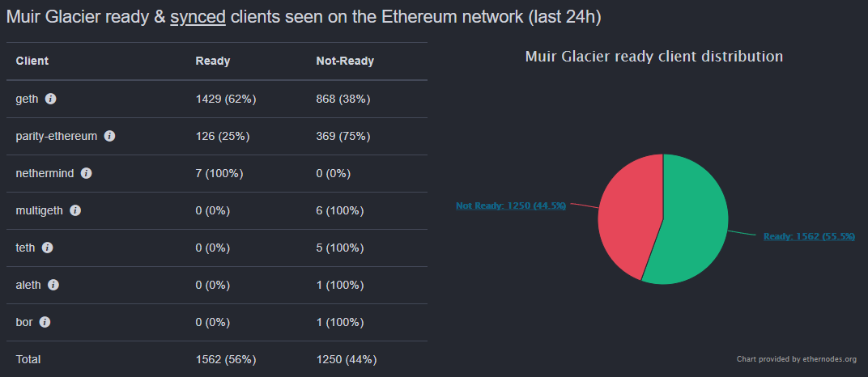This screenshot has width=868, height=377.
Task: Show info for the multigeth client
Action: [x=75, y=210]
